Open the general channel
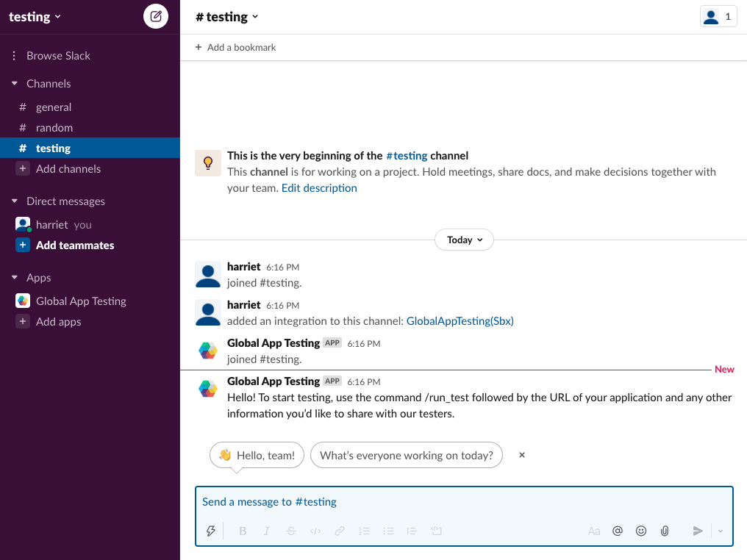The image size is (747, 560). tap(54, 107)
